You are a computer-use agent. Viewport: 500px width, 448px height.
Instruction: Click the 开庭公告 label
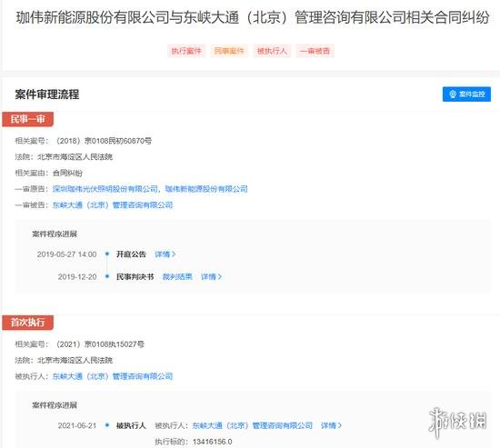tap(131, 254)
